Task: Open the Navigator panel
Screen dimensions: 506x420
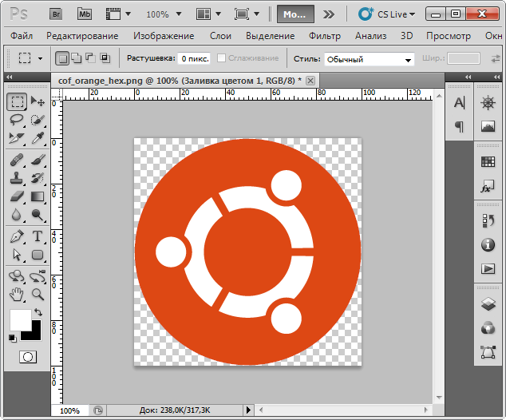Action: (x=488, y=103)
